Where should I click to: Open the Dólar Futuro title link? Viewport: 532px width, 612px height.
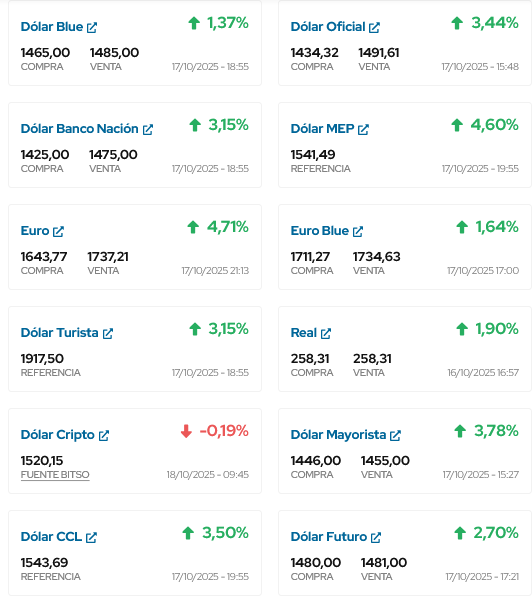pyautogui.click(x=329, y=536)
